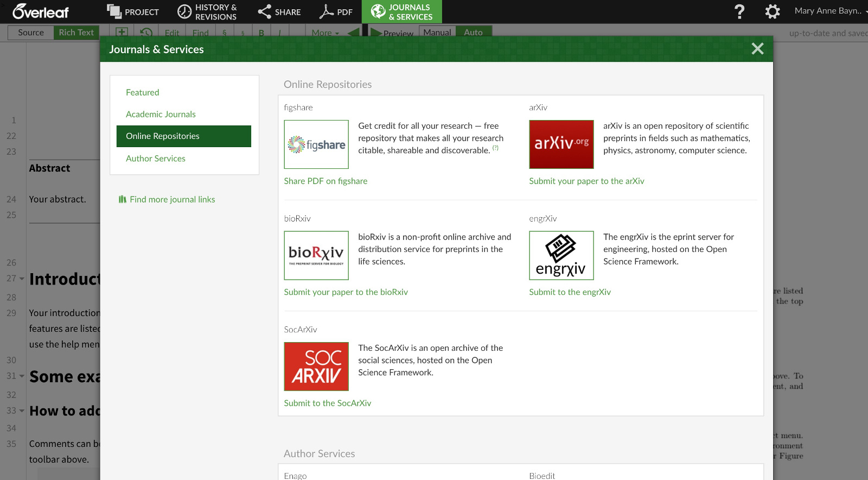Click the Author Services section heading
The width and height of the screenshot is (868, 480).
tap(319, 453)
